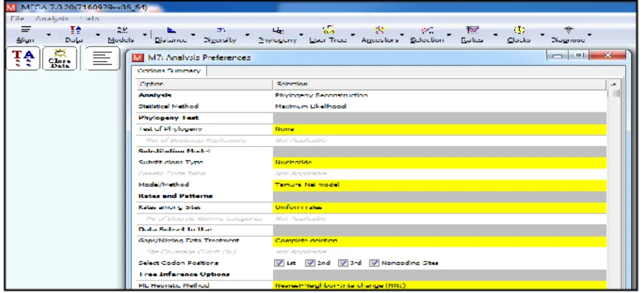The height and width of the screenshot is (293, 644).
Task: Uncheck the 2nd codon position checkbox
Action: click(310, 263)
